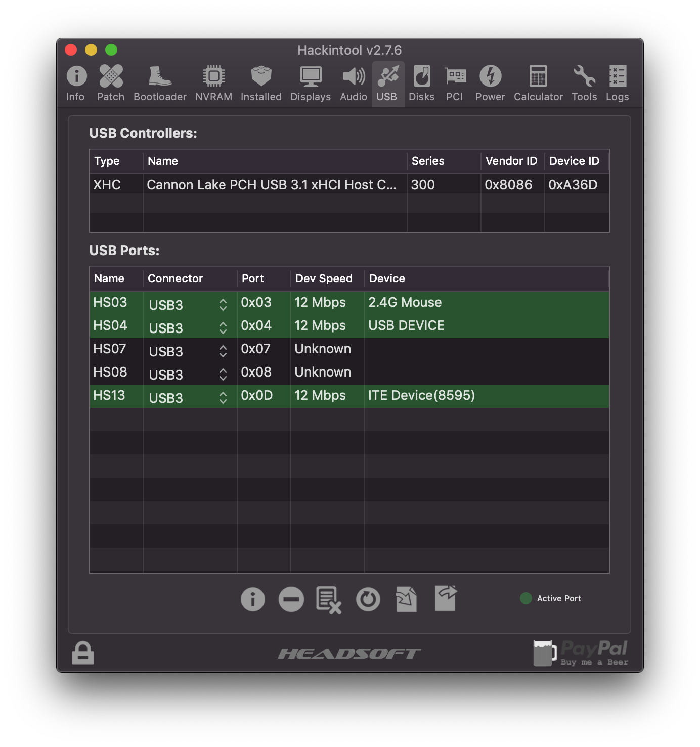The image size is (700, 747).
Task: Click the Port column header
Action: coord(264,278)
